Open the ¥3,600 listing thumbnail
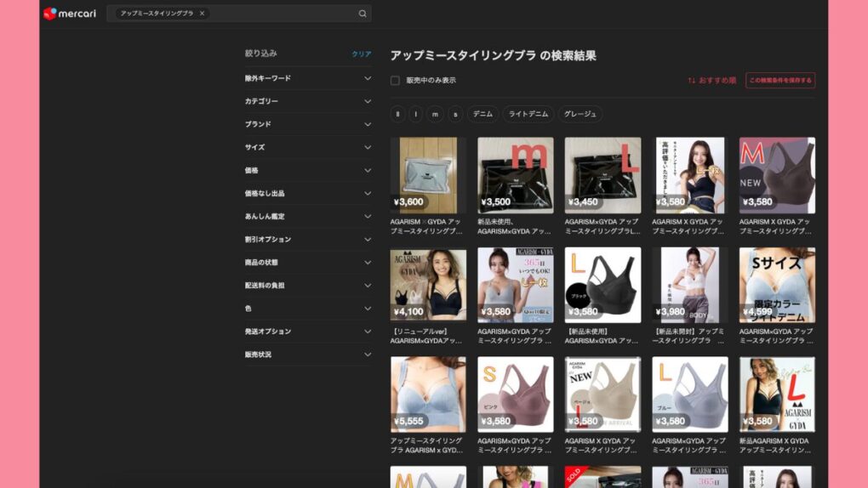 tap(428, 175)
